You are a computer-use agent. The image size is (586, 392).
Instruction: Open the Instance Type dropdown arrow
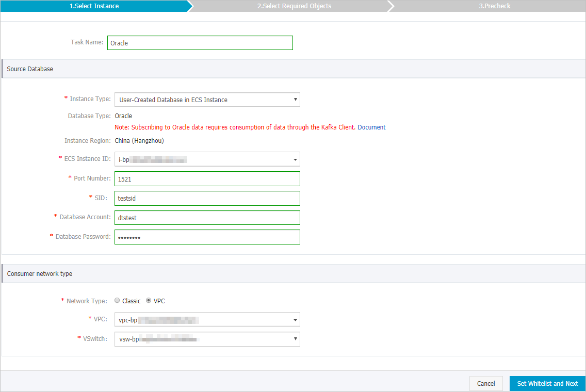coord(295,99)
